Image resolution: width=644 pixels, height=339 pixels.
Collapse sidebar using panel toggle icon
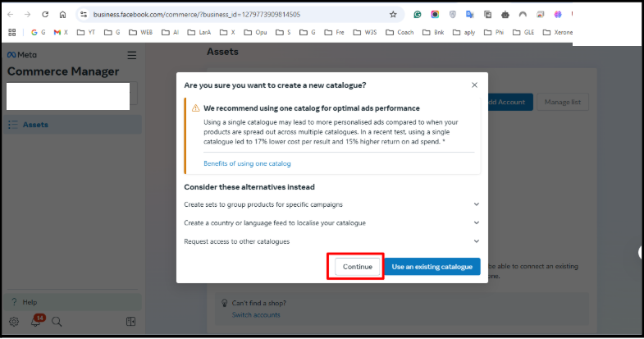click(x=130, y=322)
